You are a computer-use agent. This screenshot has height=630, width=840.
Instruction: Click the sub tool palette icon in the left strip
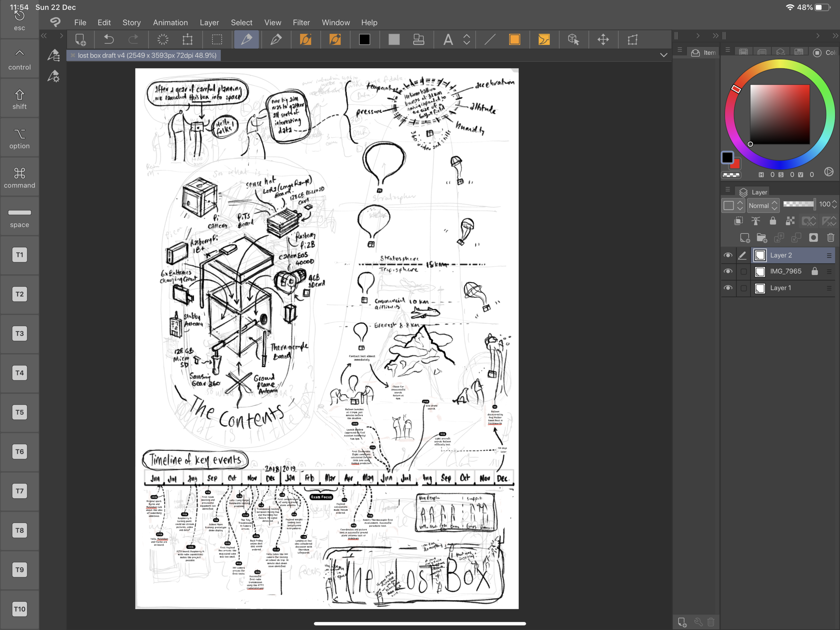[53, 55]
